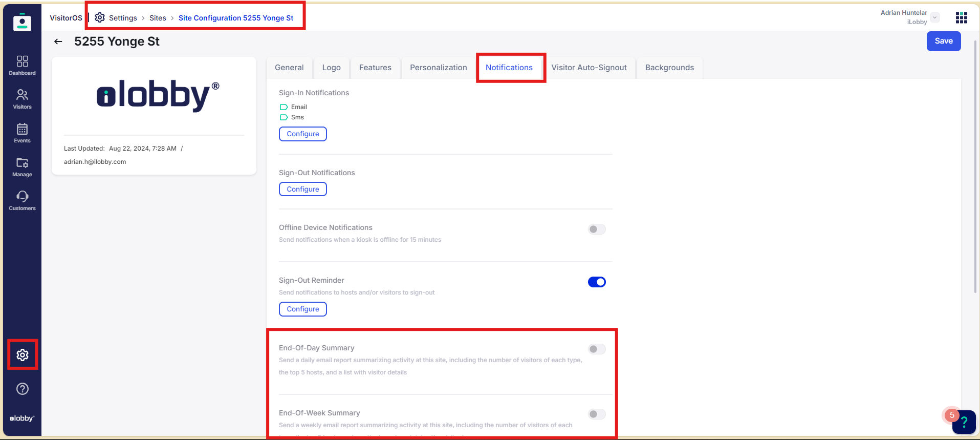This screenshot has width=980, height=440.
Task: Switch to the Personalization tab
Action: point(439,68)
